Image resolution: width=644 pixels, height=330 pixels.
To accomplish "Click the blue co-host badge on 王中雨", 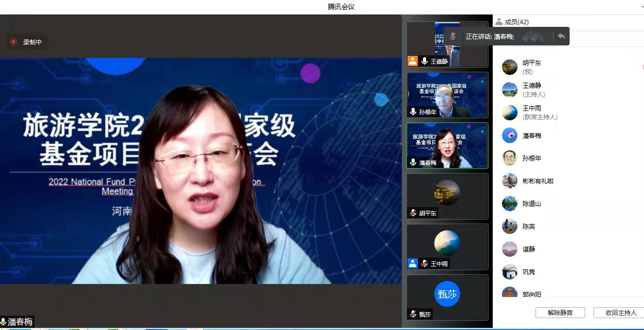I will tap(412, 263).
